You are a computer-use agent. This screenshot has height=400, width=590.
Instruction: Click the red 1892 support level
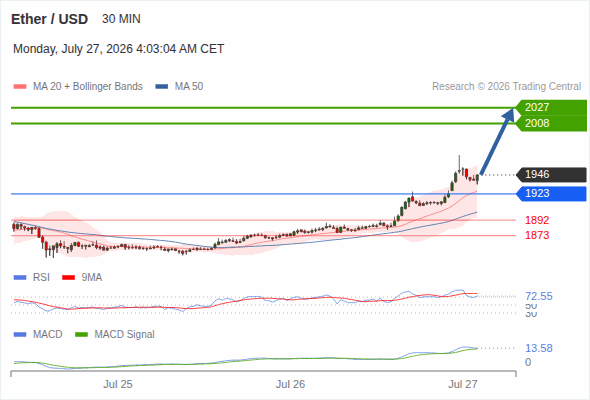coord(537,220)
